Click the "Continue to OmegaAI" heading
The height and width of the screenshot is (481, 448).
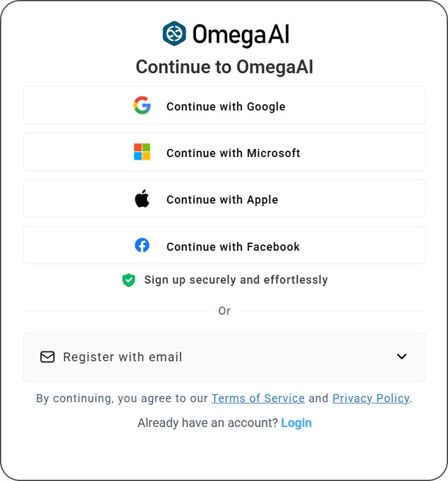225,67
